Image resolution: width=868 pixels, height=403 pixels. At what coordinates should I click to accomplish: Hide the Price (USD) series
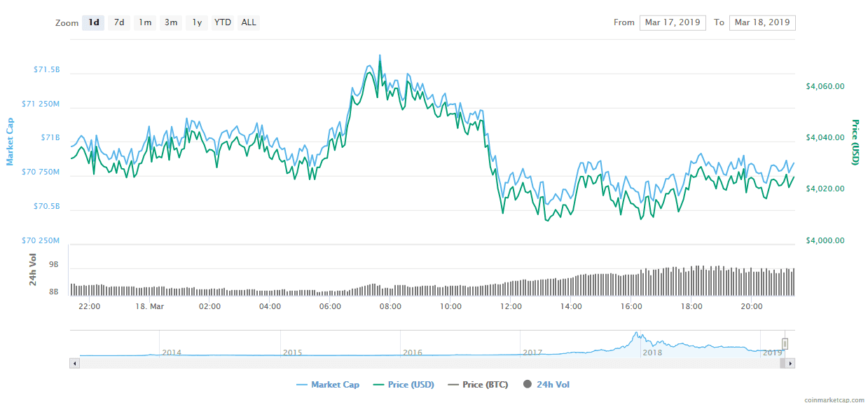(x=403, y=384)
